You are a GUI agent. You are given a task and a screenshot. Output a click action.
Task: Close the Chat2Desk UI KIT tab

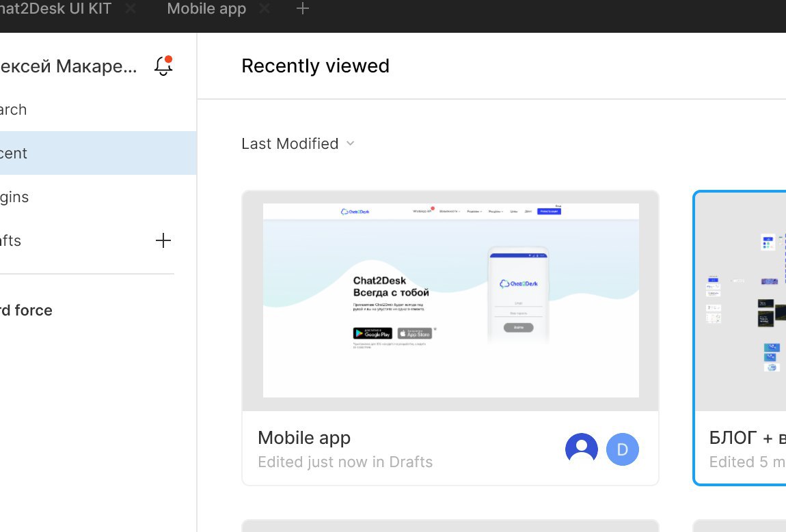[131, 8]
